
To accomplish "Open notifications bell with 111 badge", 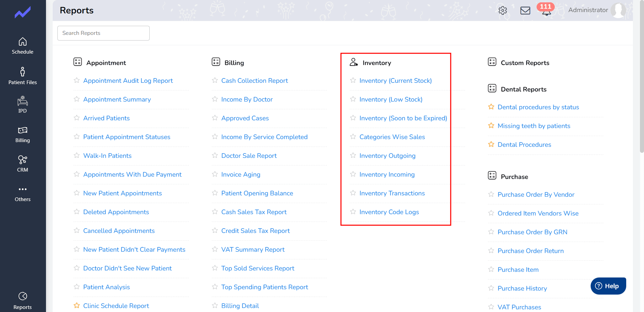I will click(546, 11).
